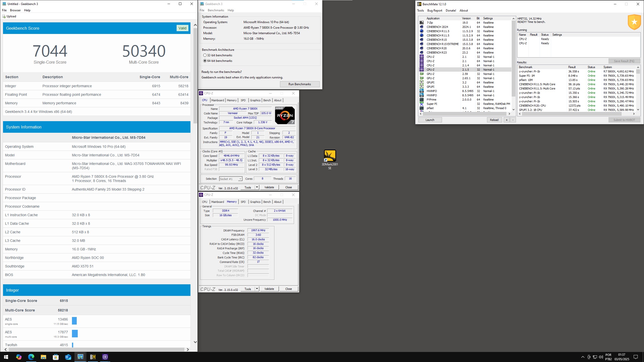Viewport: 644px width, 362px height.
Task: Click the HWiNFO 32-bit icon in BenchMate
Action: point(422,91)
